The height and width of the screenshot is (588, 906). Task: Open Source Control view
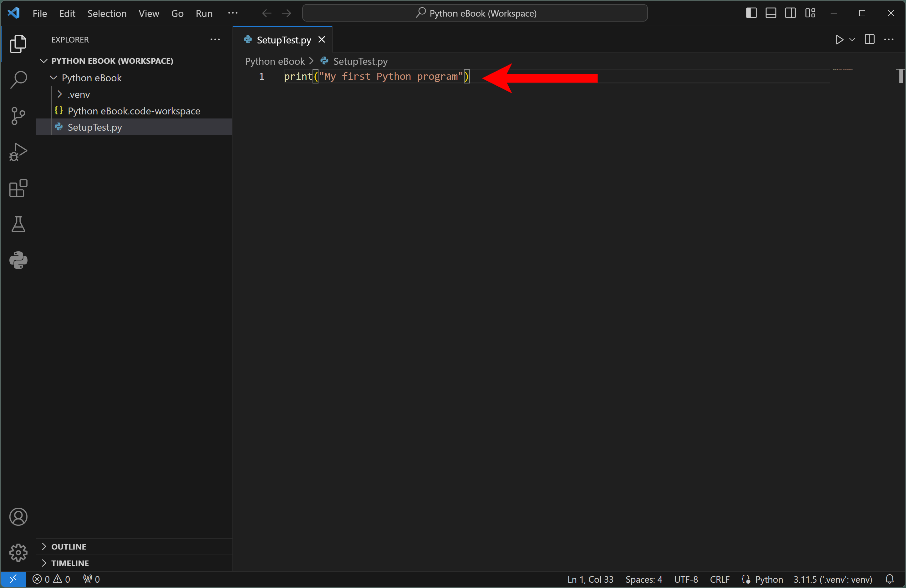[18, 116]
